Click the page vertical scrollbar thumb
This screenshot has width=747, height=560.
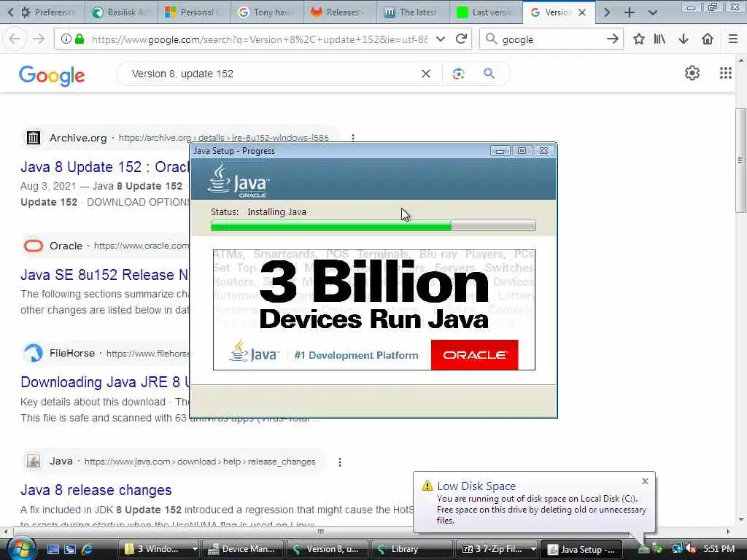(x=740, y=160)
